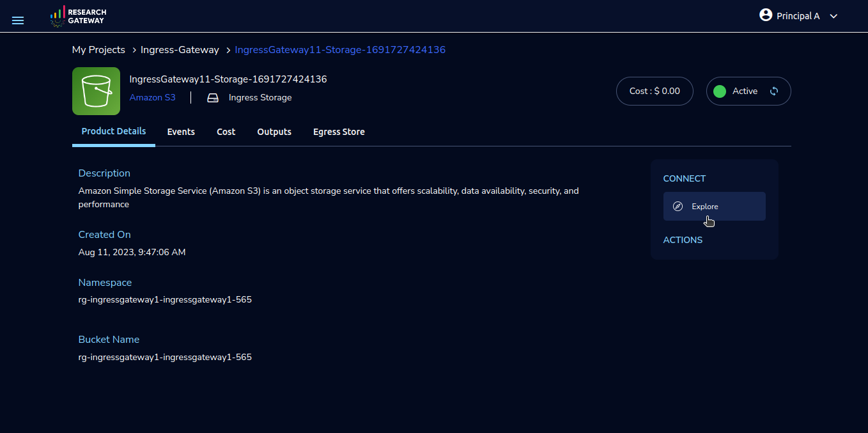868x433 pixels.
Task: Click the compass icon beside Explore
Action: coord(678,207)
